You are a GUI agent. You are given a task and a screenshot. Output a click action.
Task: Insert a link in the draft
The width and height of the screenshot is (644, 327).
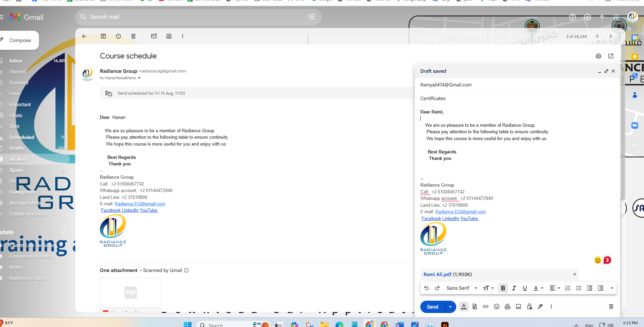pos(486,306)
